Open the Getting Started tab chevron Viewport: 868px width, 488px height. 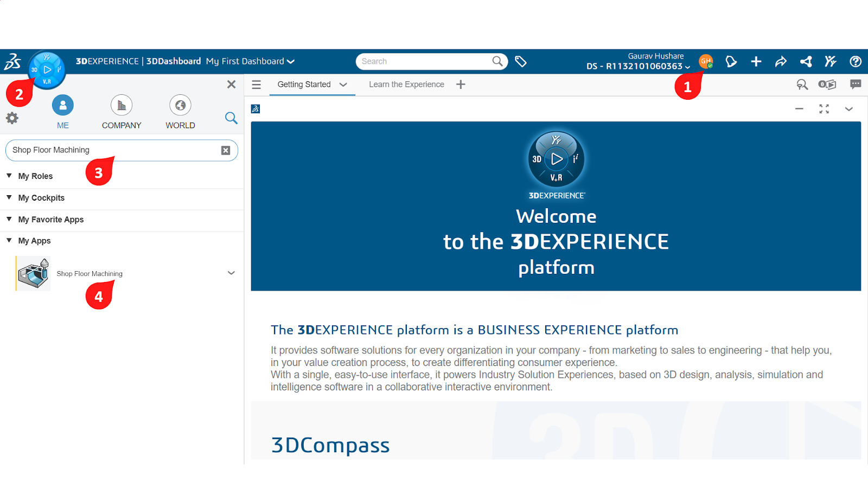(343, 85)
